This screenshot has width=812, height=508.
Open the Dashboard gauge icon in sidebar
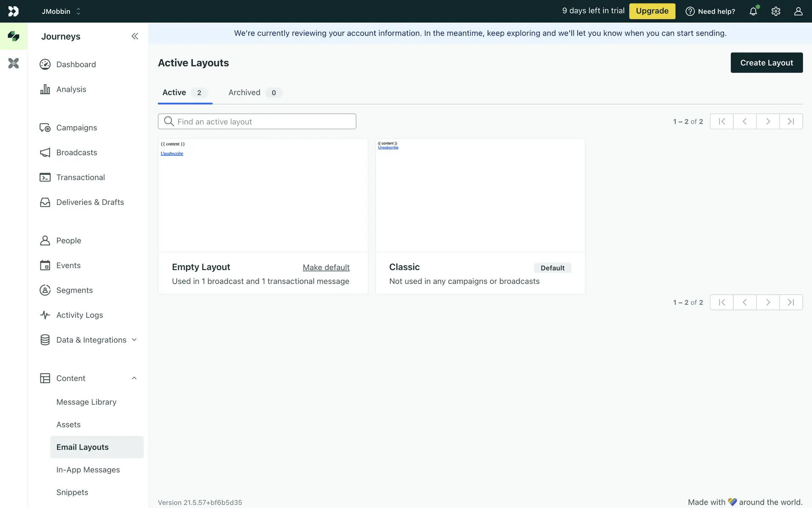tap(45, 64)
